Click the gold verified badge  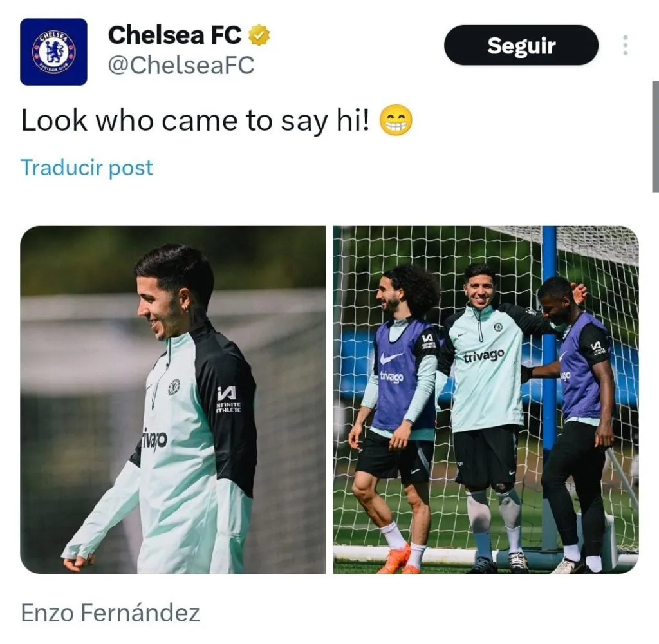[259, 35]
